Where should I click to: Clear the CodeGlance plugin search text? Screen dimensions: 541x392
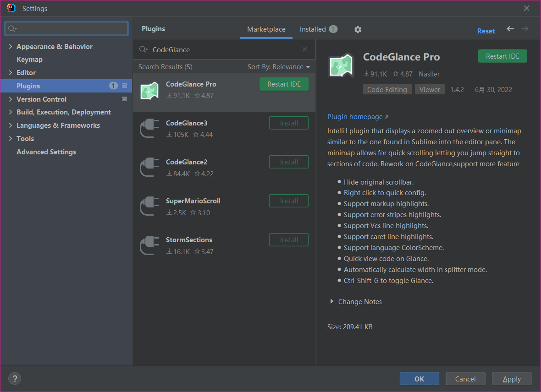(x=305, y=49)
